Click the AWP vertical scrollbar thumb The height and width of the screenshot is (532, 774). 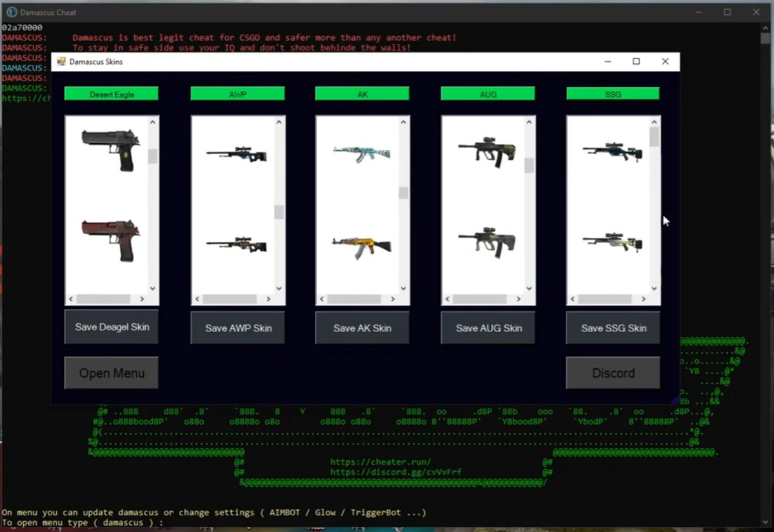point(279,212)
